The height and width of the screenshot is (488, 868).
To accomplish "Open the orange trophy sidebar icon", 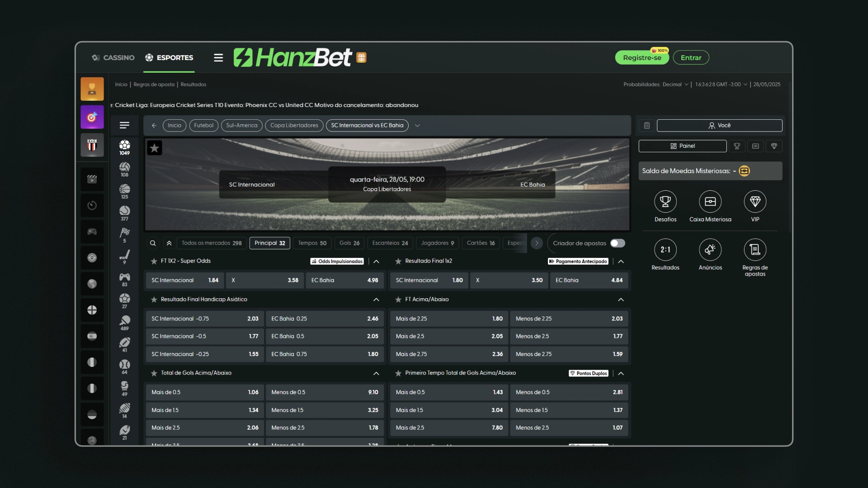I will tap(92, 89).
